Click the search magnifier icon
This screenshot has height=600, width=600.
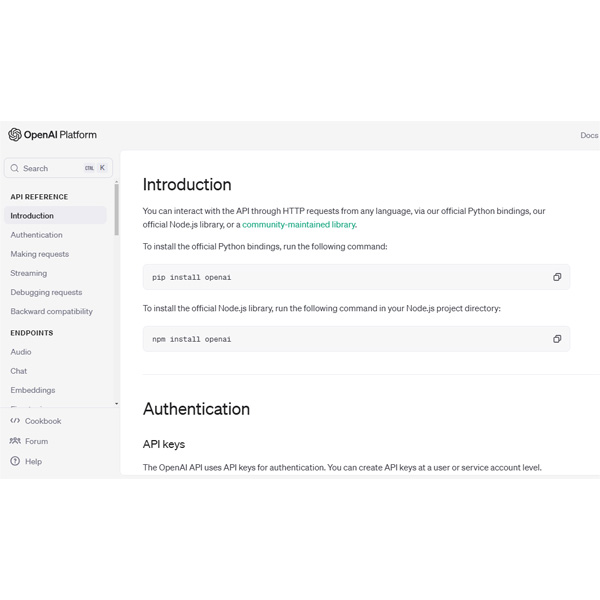(x=15, y=168)
